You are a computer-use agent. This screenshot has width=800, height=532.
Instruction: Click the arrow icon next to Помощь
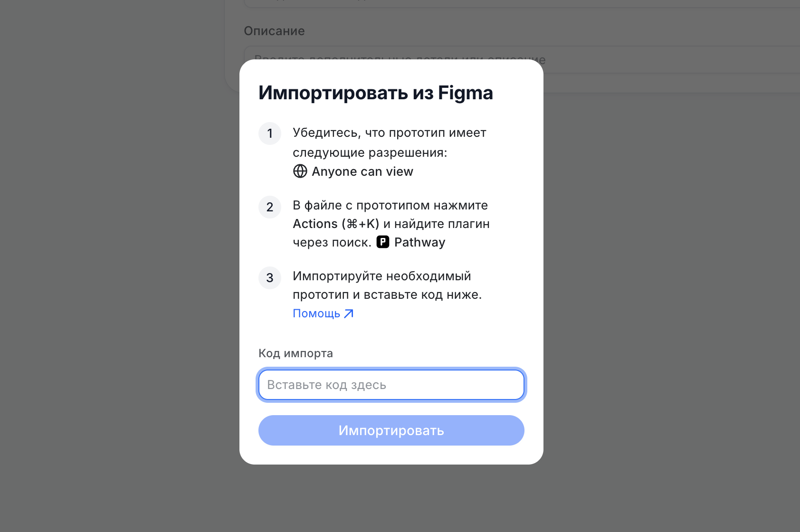[x=349, y=313]
